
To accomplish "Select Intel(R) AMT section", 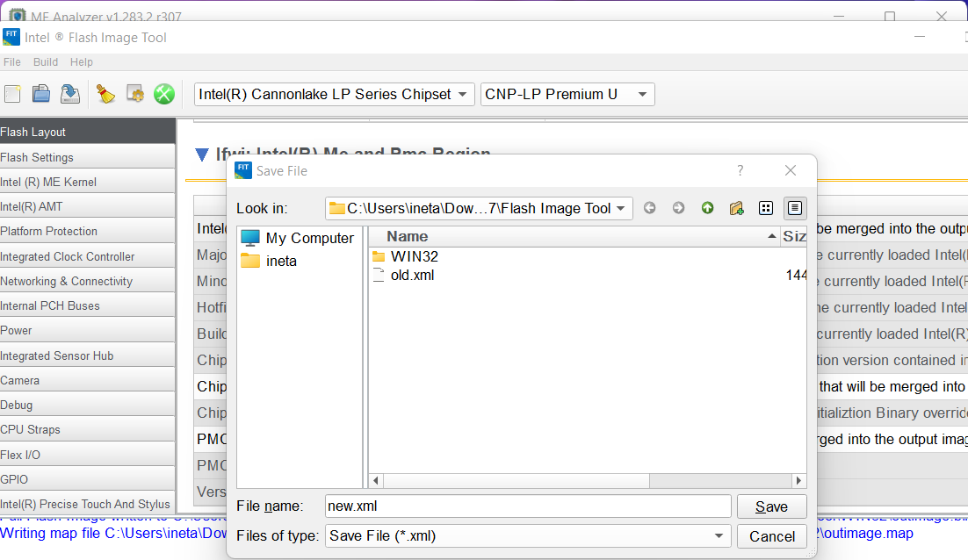I will (88, 206).
